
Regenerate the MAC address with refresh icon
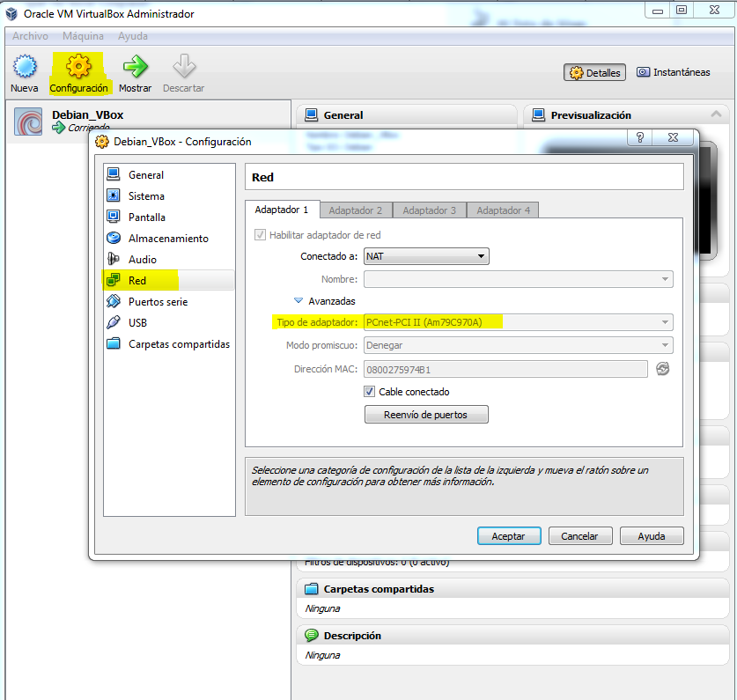click(x=663, y=369)
